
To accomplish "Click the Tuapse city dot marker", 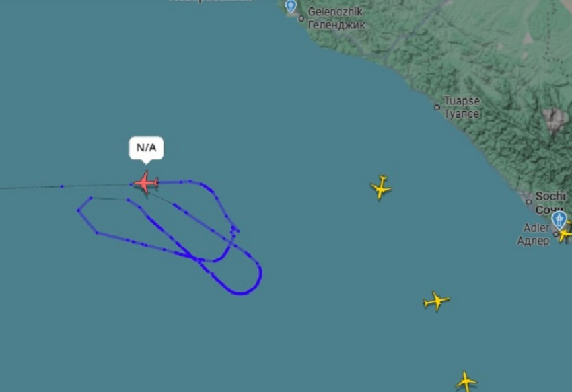I will 437,107.
